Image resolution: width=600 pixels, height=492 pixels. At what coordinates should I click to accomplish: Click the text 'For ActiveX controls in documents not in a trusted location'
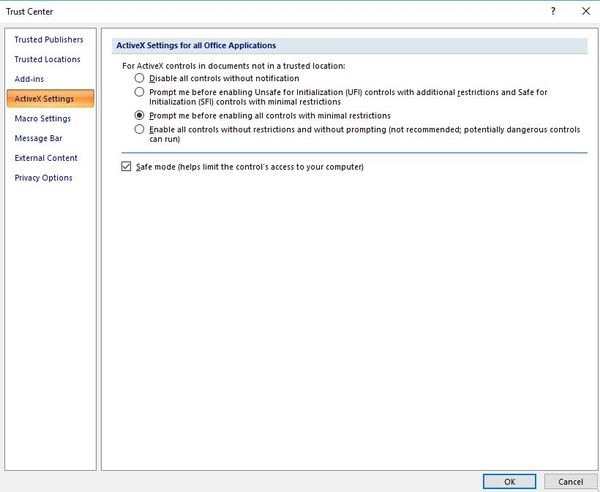point(233,66)
